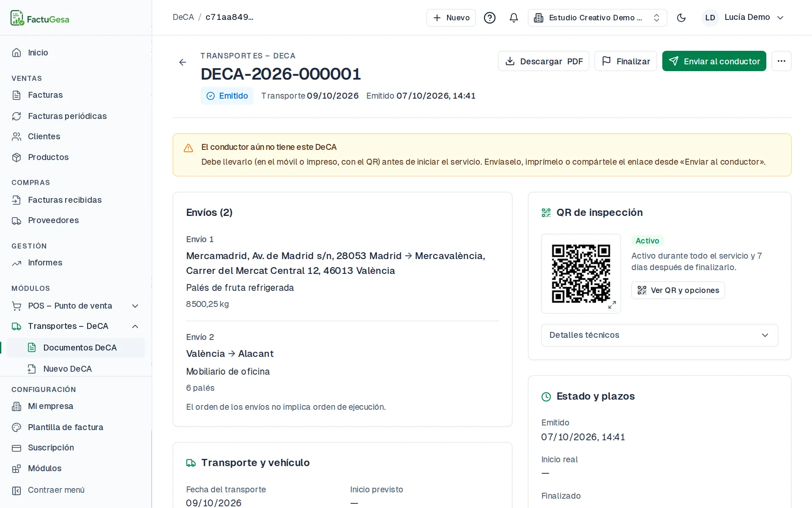
Task: Open the notifications bell
Action: click(514, 18)
